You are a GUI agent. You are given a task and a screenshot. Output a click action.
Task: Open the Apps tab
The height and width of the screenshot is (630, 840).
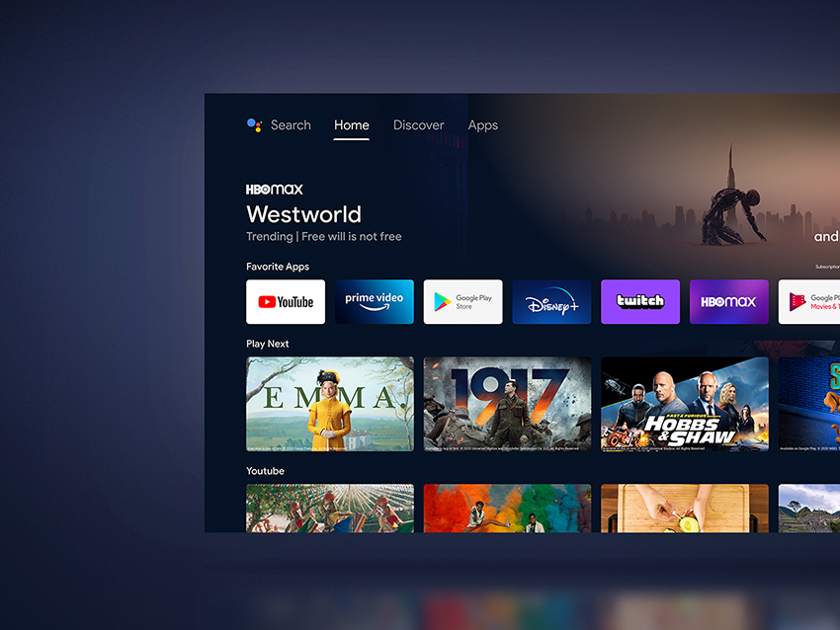pos(482,125)
